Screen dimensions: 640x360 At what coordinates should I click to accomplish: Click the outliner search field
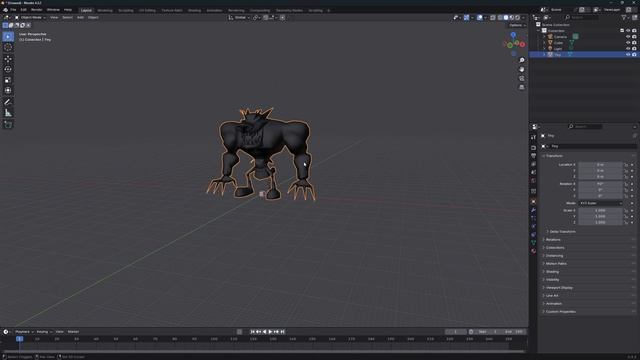582,18
